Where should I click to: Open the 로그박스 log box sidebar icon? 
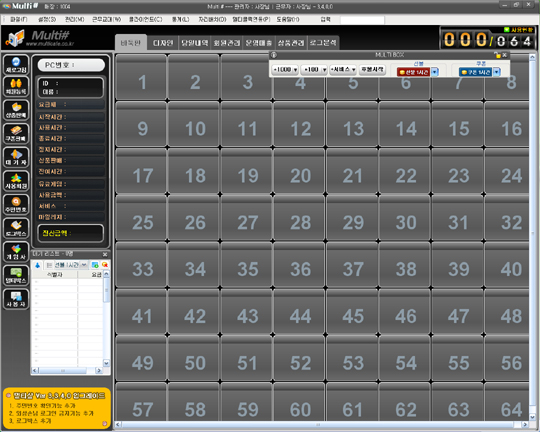click(x=16, y=228)
